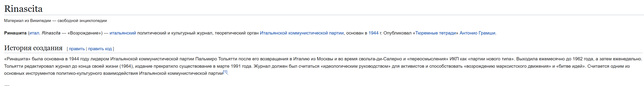644x86 pixels.
Task: Open the «итал.» language link
Action: point(35,33)
